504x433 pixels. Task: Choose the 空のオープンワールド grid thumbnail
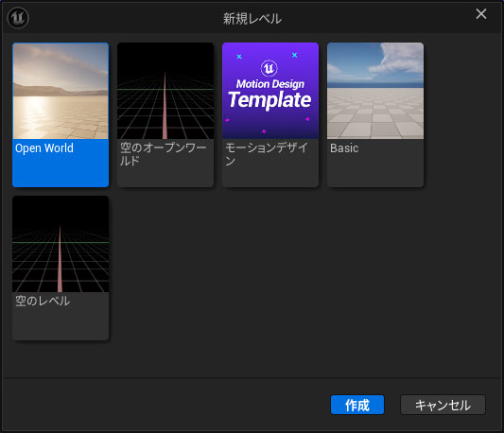point(165,91)
